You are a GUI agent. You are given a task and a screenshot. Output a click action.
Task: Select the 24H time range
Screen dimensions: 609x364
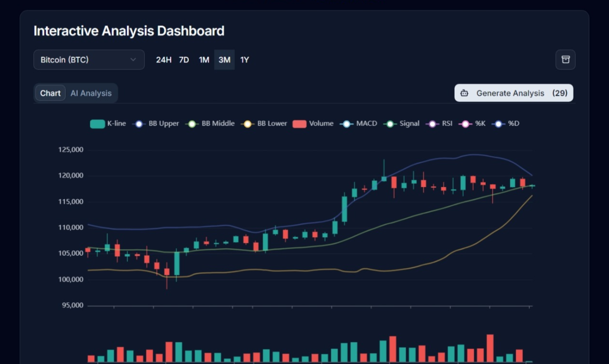[x=164, y=60]
